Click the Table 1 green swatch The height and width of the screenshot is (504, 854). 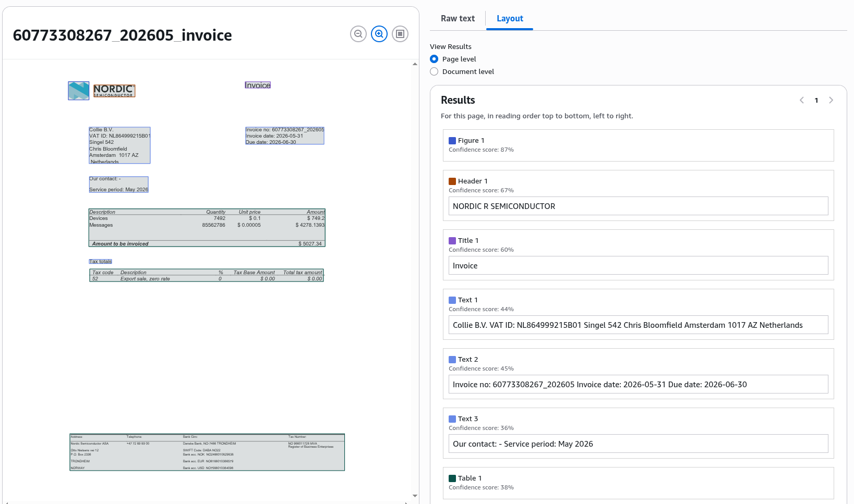pos(452,478)
